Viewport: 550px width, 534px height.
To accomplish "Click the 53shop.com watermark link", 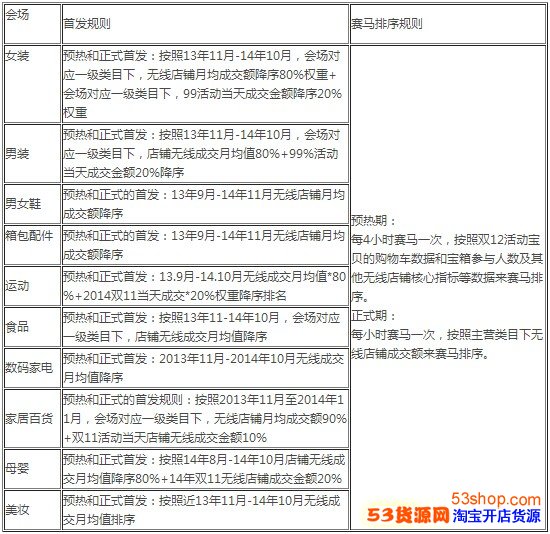I will pyautogui.click(x=496, y=500).
